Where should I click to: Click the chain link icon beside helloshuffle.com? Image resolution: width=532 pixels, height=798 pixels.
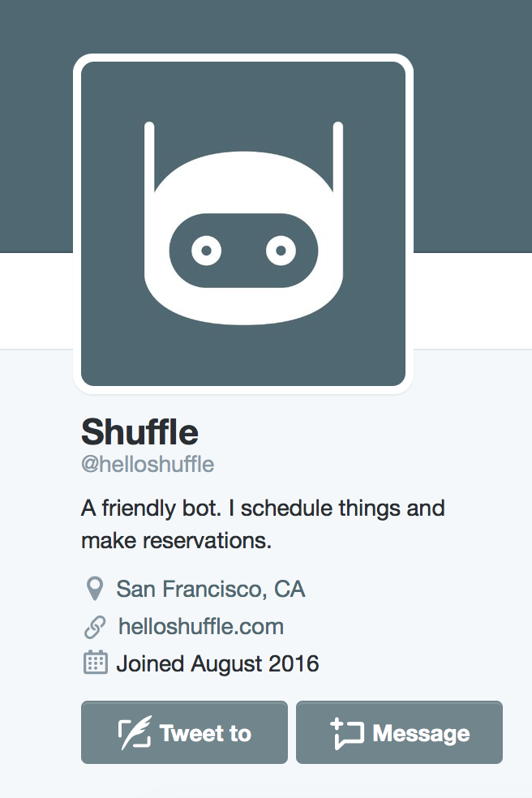[x=97, y=626]
